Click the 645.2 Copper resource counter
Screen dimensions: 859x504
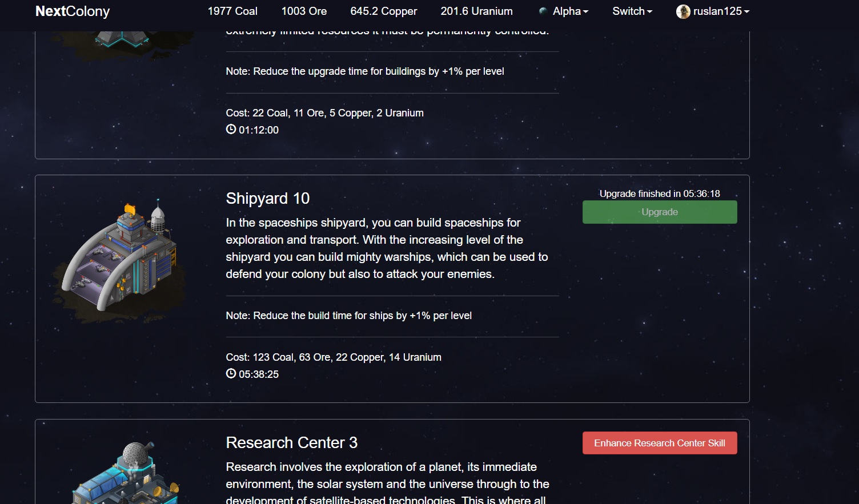[383, 11]
